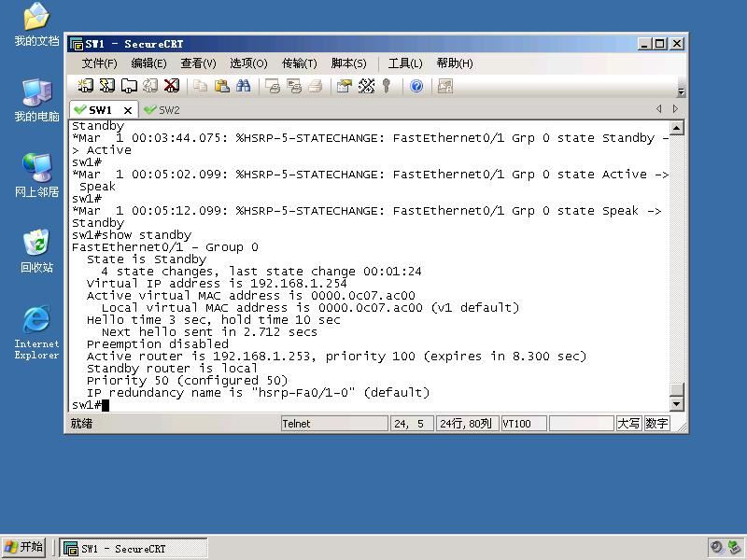747x560 pixels.
Task: Click the Connect toolbar icon
Action: tap(85, 86)
